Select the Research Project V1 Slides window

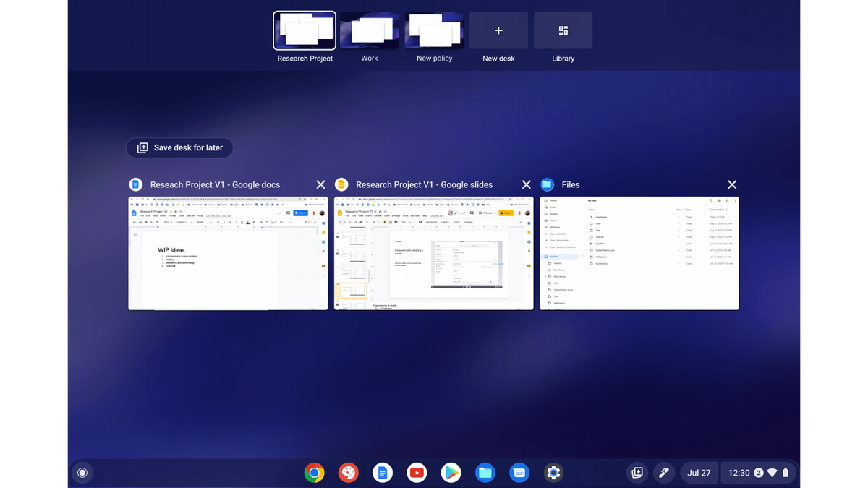pyautogui.click(x=433, y=253)
